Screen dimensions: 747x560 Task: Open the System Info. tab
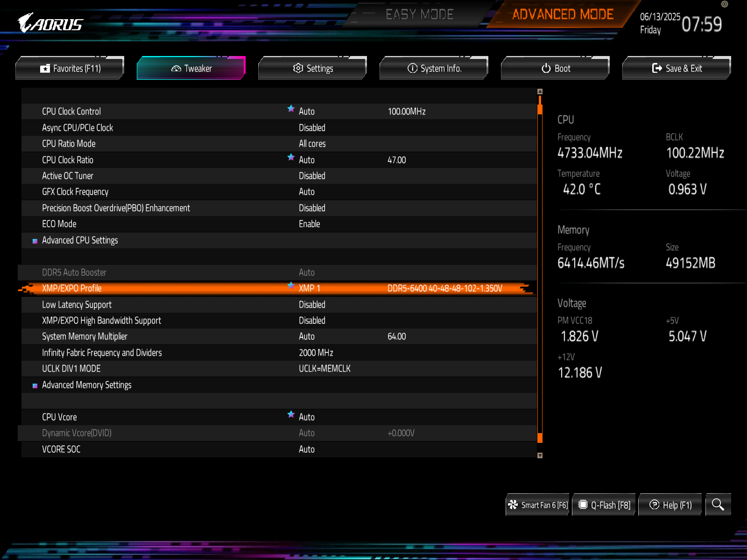click(x=434, y=68)
